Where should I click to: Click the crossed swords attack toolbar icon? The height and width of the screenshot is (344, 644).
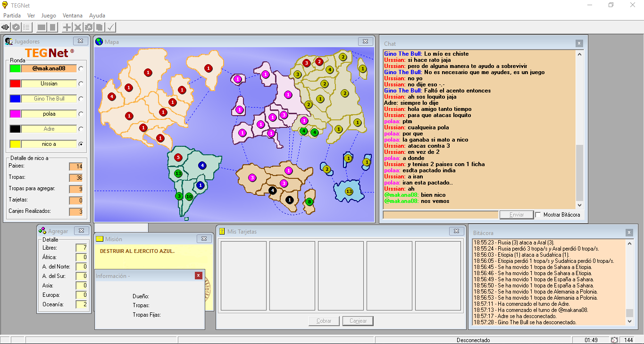coord(78,27)
